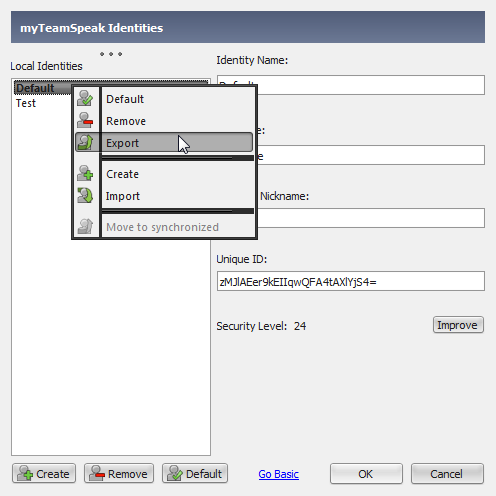Click the bottom Remove identity button

pyautogui.click(x=119, y=473)
